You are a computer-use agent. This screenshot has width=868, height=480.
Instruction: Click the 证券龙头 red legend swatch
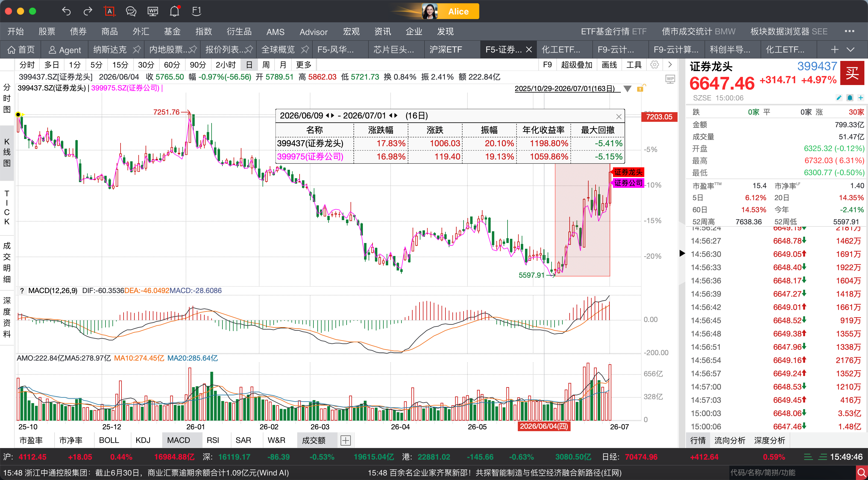[628, 172]
